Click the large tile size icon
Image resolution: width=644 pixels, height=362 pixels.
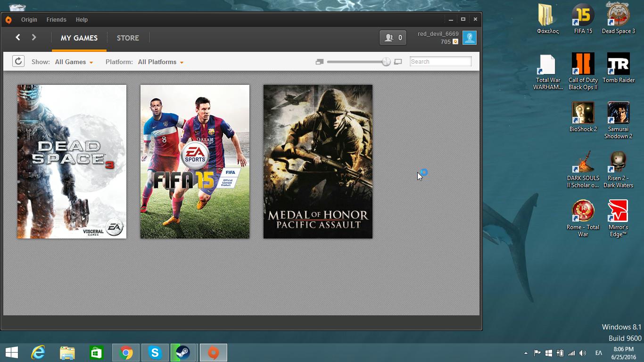(398, 62)
